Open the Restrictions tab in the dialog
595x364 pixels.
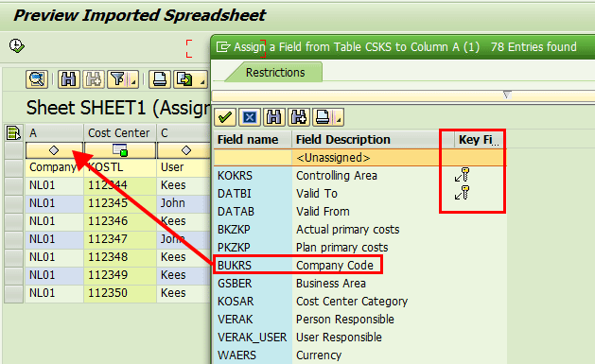coord(275,73)
